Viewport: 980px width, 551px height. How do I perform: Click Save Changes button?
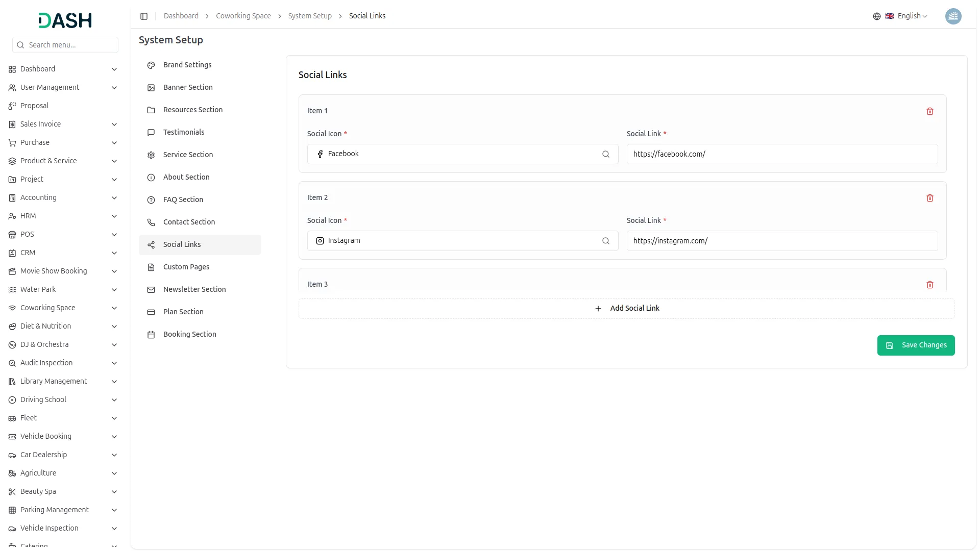915,345
